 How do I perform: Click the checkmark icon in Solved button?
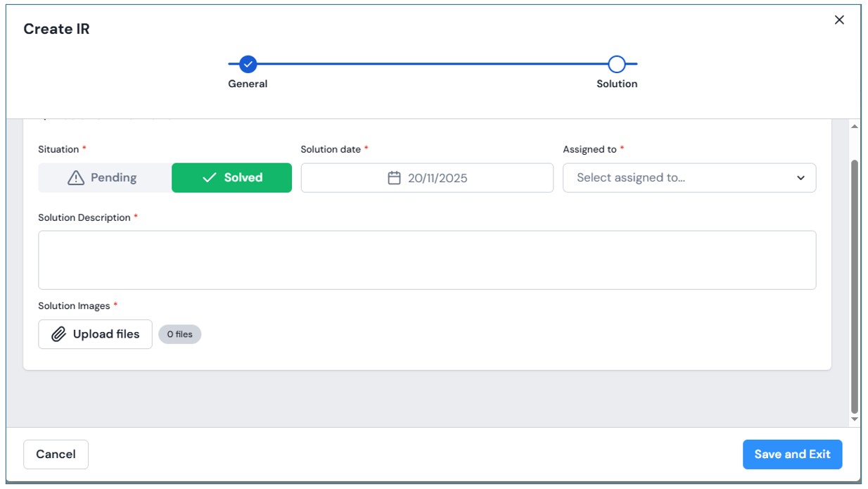[x=209, y=178]
